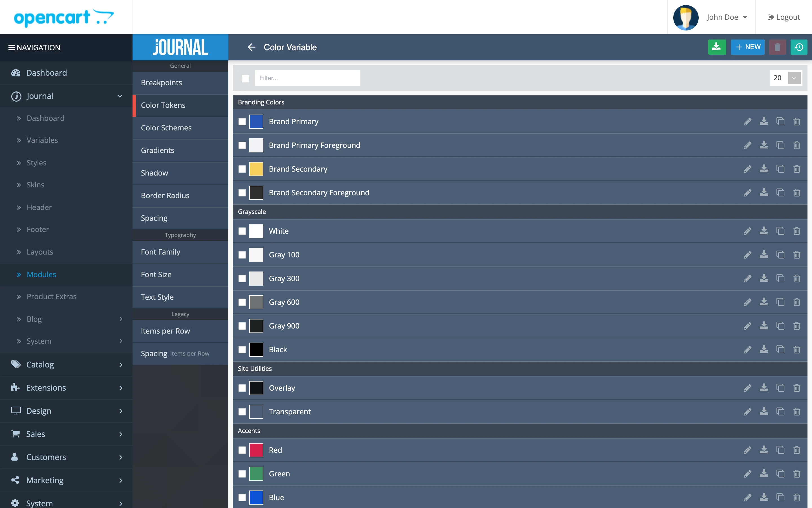812x508 pixels.
Task: Open the John Doe user dropdown
Action: tap(727, 17)
